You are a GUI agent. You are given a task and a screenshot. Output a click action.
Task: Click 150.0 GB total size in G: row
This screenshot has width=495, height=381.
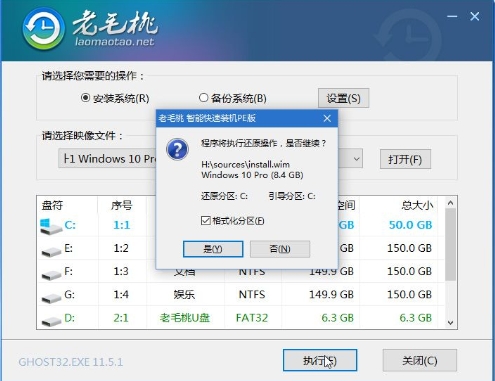tap(410, 294)
